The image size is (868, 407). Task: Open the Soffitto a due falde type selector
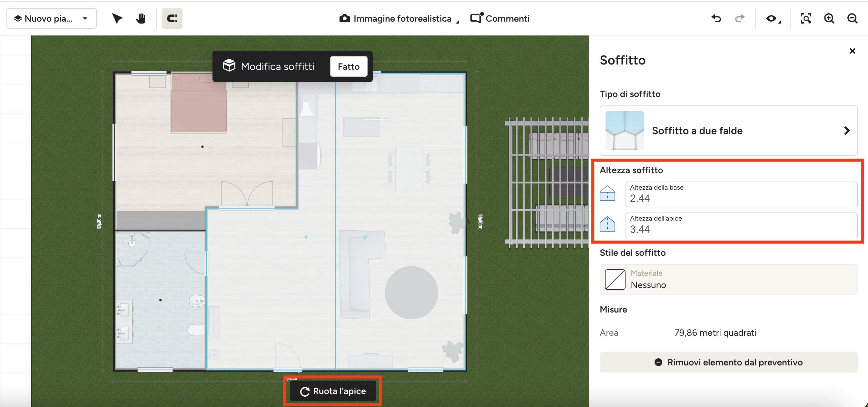pyautogui.click(x=728, y=130)
